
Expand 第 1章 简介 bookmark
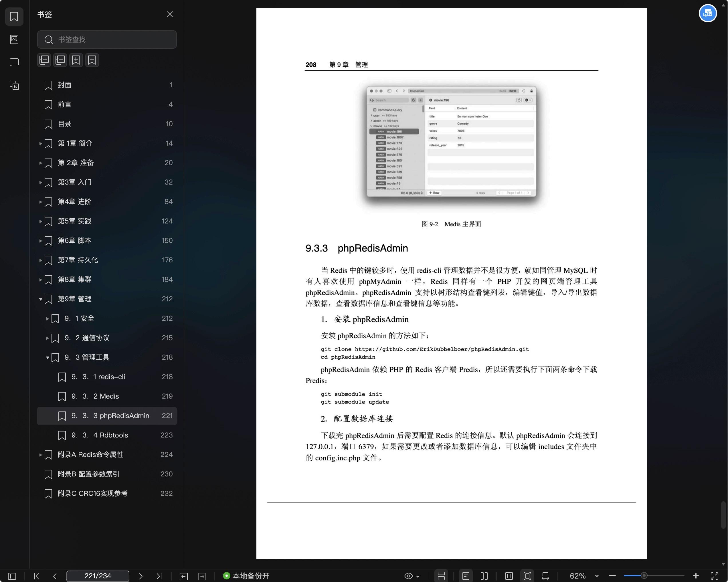[x=41, y=143]
